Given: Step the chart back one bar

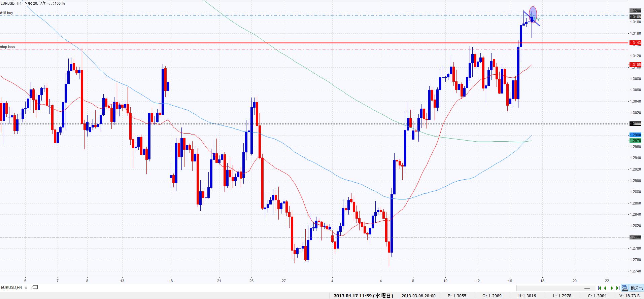Looking at the screenshot, I should click(x=605, y=288).
